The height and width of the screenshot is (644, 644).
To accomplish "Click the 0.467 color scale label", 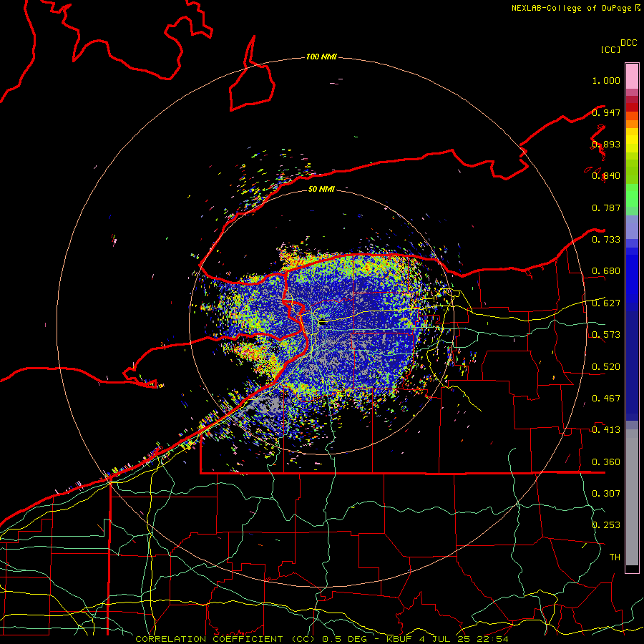I will tap(606, 399).
